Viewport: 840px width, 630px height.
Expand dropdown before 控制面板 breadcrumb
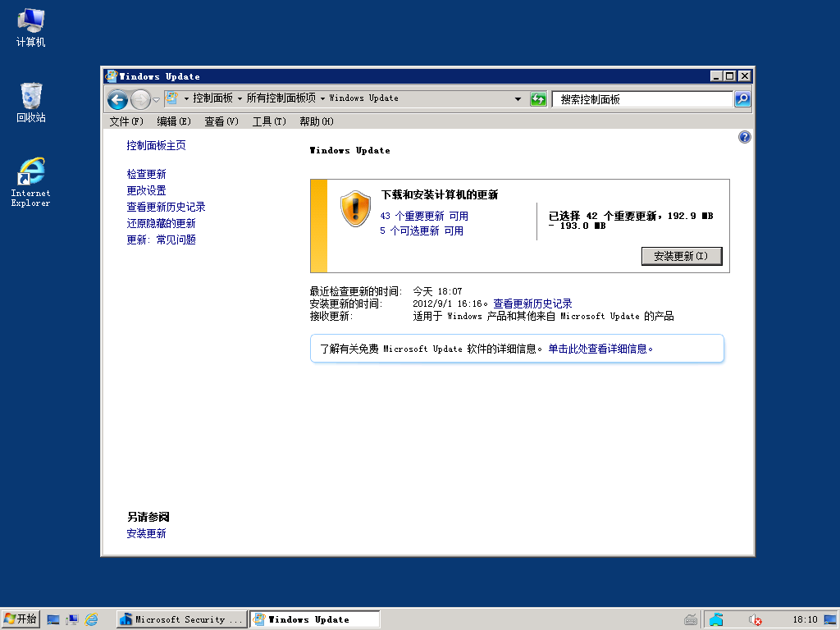(x=186, y=98)
